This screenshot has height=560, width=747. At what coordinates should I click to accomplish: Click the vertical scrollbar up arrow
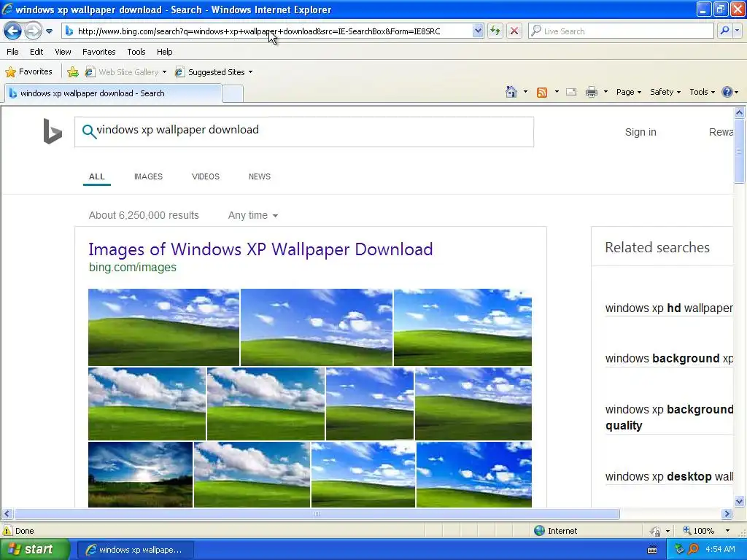(740, 113)
